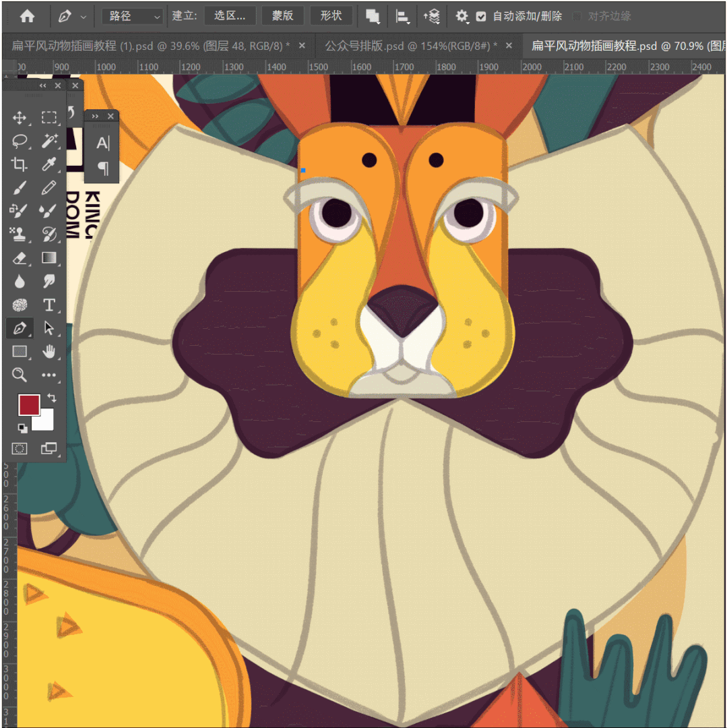Close the 公众号排版.psd tab
Screen dimensions: 727x728
click(x=509, y=46)
